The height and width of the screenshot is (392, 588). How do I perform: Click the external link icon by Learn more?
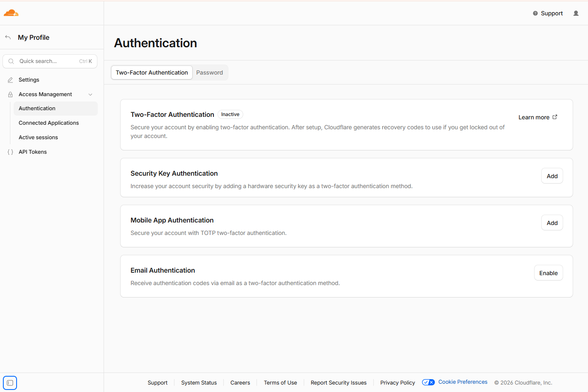pos(555,117)
